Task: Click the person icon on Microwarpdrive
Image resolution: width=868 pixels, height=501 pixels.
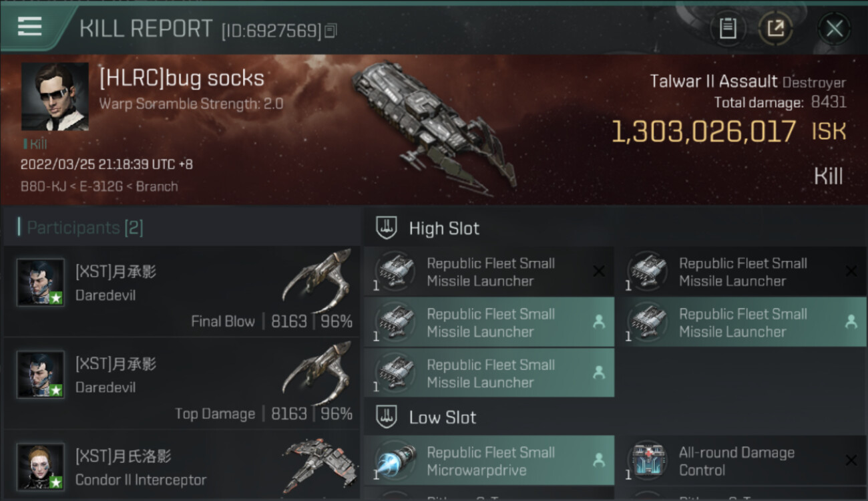Action: 599,460
